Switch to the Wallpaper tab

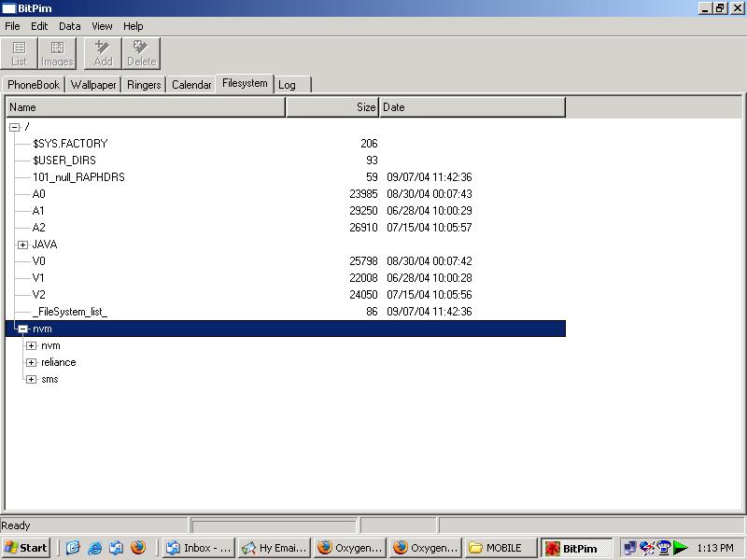point(93,85)
